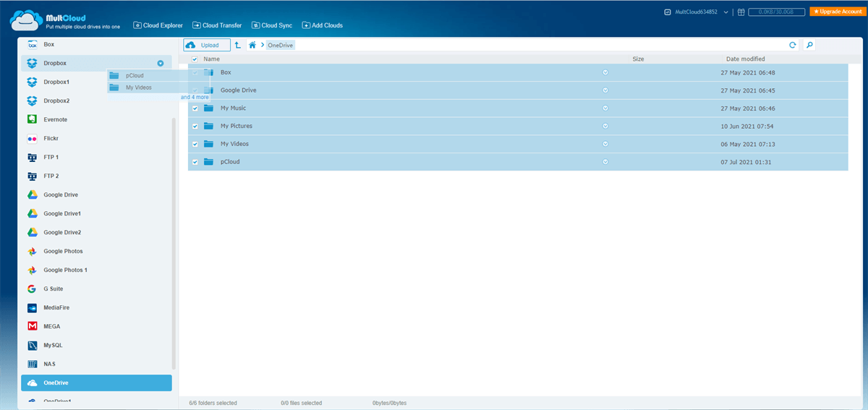Click 27 May 2021 06:46 date
868x410 pixels.
tap(748, 108)
